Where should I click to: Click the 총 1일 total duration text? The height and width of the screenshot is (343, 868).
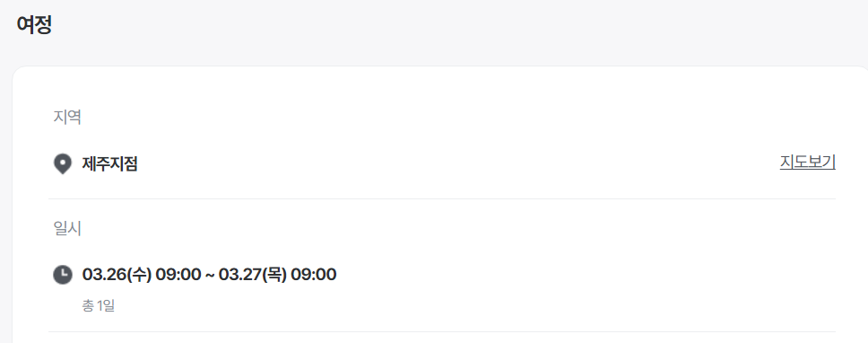tap(99, 305)
